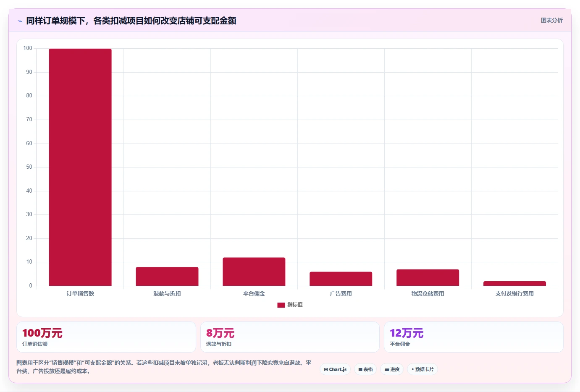Open the 8万元 退款与折扣 card

click(x=290, y=337)
